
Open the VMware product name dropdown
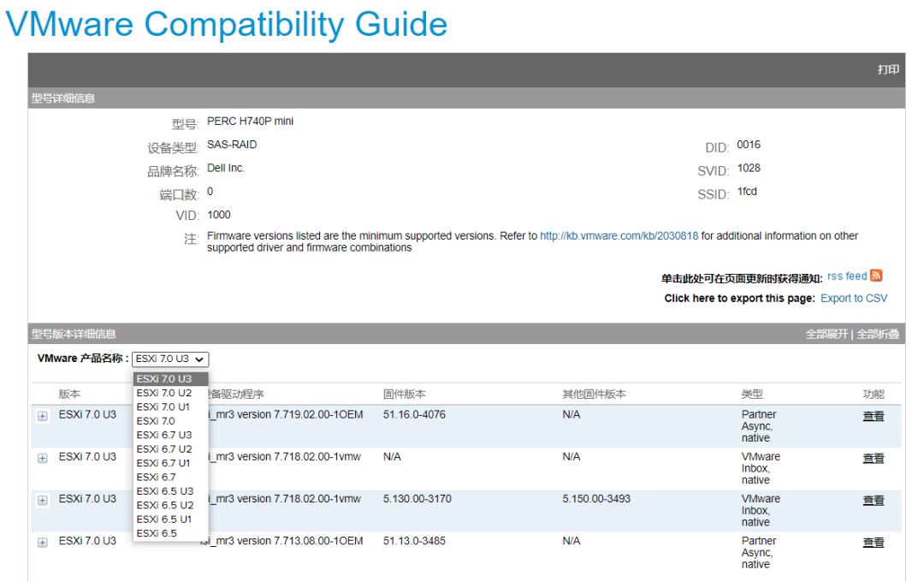click(170, 359)
